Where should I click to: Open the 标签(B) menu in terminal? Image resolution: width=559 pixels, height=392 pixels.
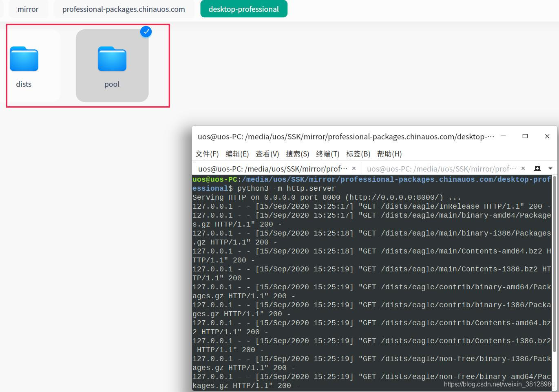coord(358,154)
